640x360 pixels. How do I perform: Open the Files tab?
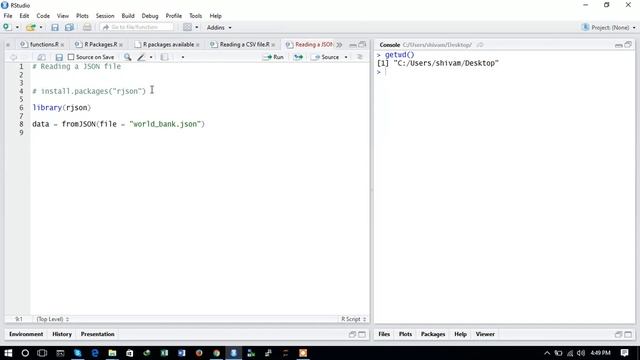pos(384,334)
